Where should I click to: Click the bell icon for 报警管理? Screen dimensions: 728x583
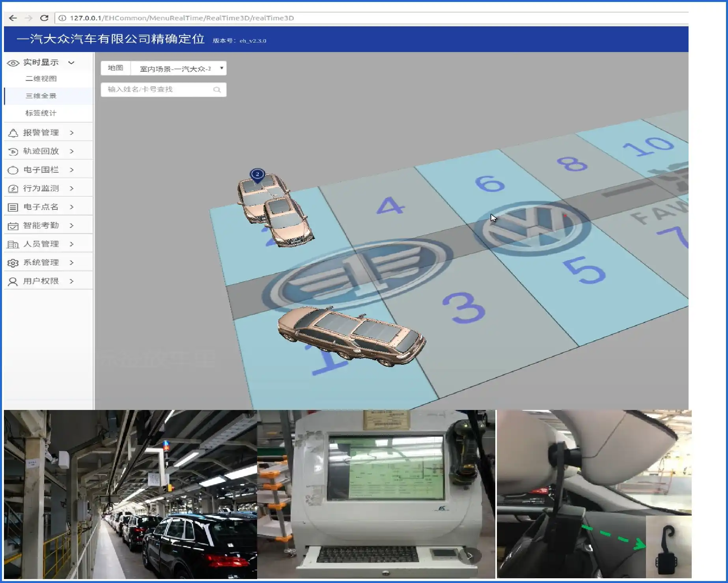coord(13,133)
